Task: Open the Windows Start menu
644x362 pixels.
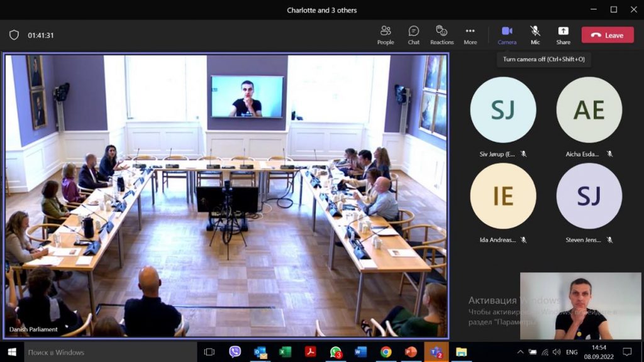Action: pos(11,352)
